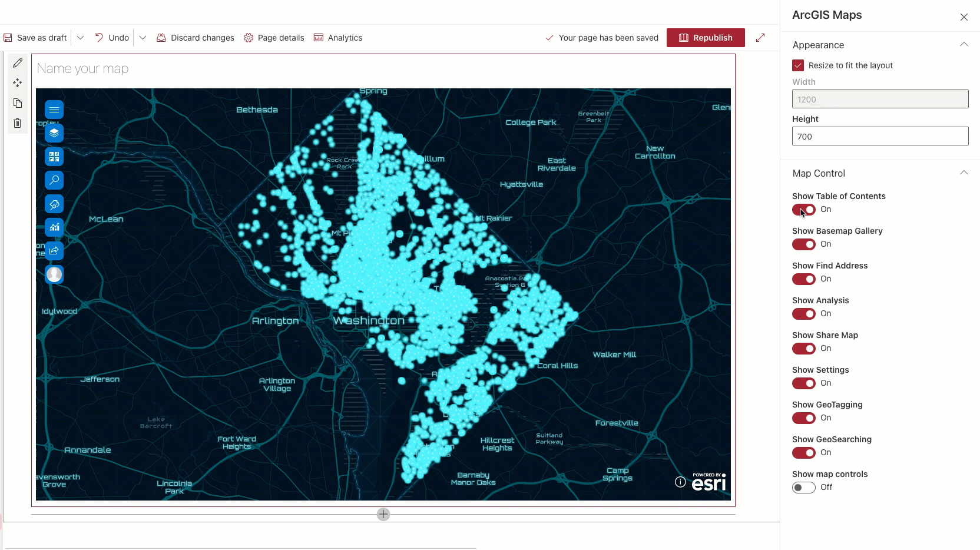Collapse the Map Control section

(x=964, y=173)
